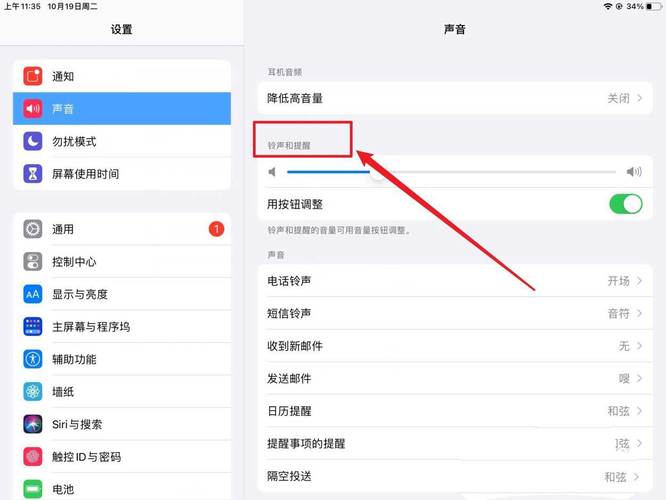666x500 pixels.
Task: Tap the General (通用) gear icon
Action: pyautogui.click(x=33, y=229)
